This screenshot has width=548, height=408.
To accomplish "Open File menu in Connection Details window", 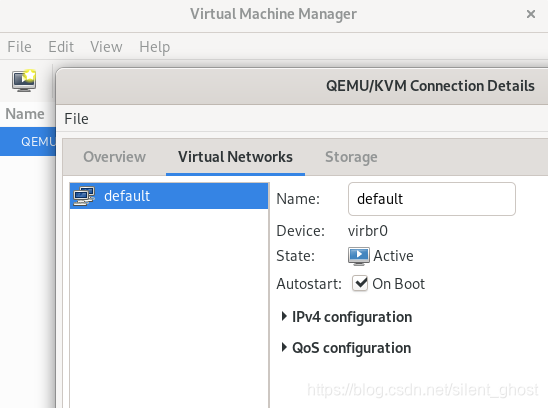I will point(76,119).
